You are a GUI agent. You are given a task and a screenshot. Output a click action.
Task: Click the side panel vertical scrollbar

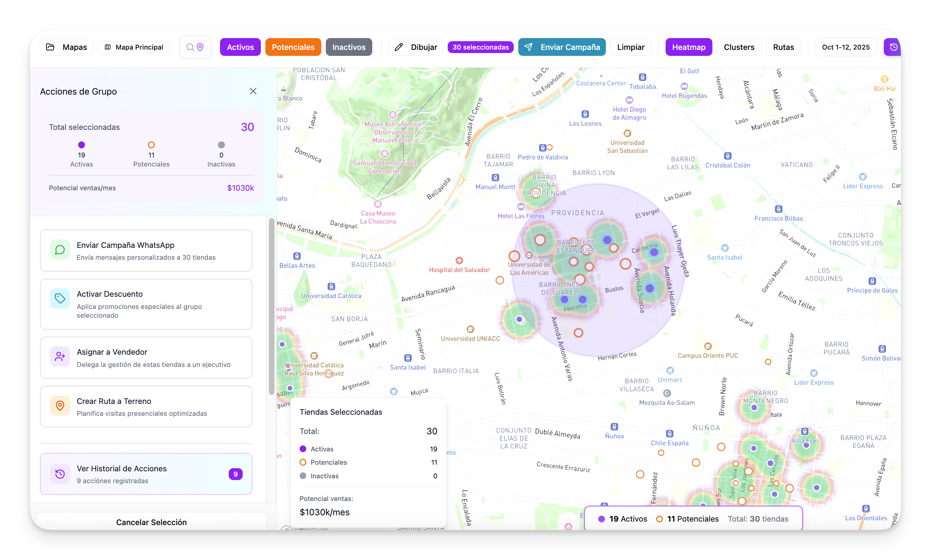(x=271, y=307)
